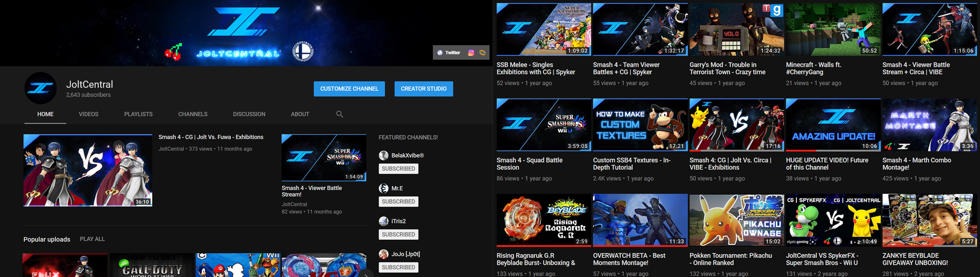980x277 pixels.
Task: Open JoltCentral VS SpykerFX thumbnail
Action: click(x=833, y=220)
